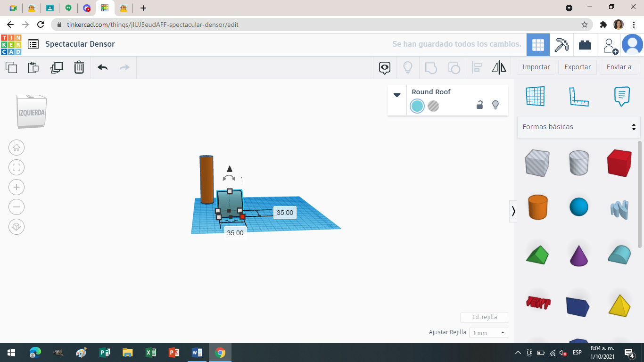Screen dimensions: 644x362
Task: Zoom in on the workplane
Action: tap(17, 187)
